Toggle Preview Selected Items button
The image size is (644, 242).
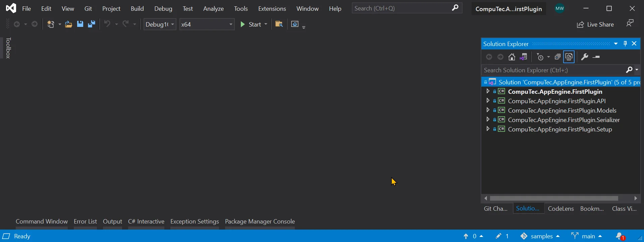pos(596,57)
